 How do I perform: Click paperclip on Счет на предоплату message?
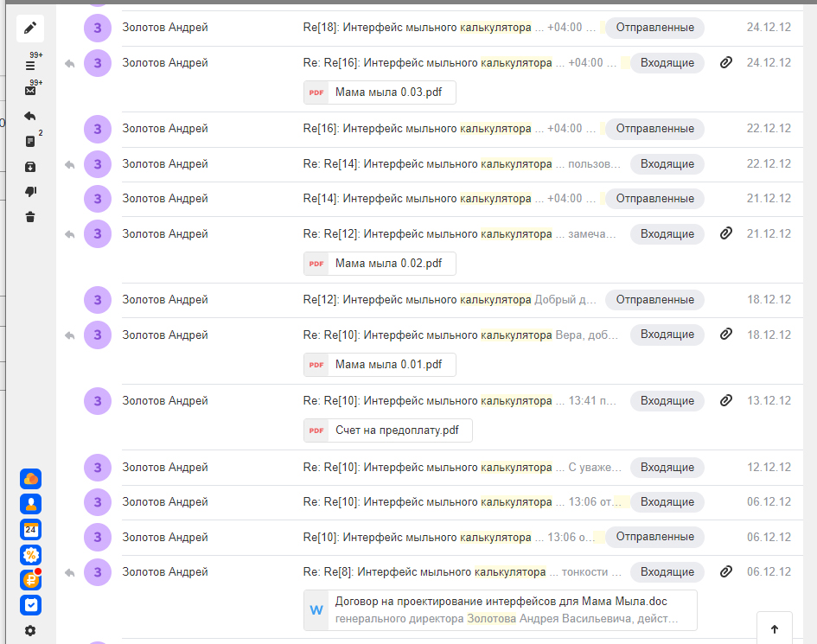(726, 401)
